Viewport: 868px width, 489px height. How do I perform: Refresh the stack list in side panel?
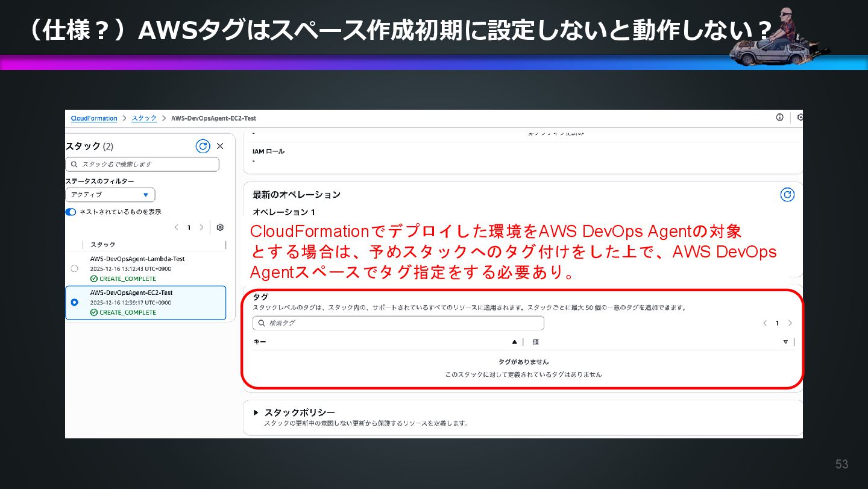[203, 146]
